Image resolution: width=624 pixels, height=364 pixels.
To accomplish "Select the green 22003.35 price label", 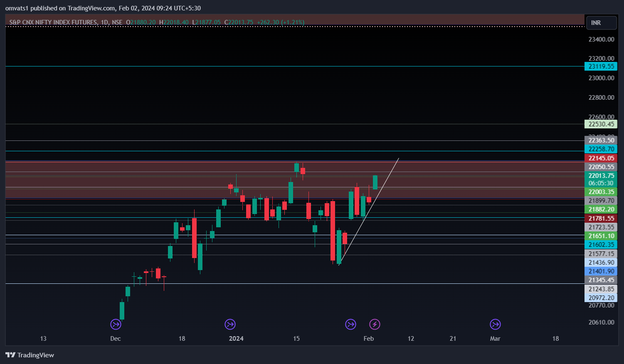I will point(601,192).
